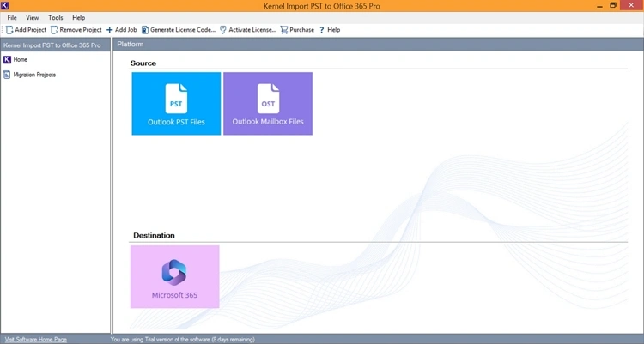Click the Help question mark toolbar item
The height and width of the screenshot is (344, 644).
330,30
